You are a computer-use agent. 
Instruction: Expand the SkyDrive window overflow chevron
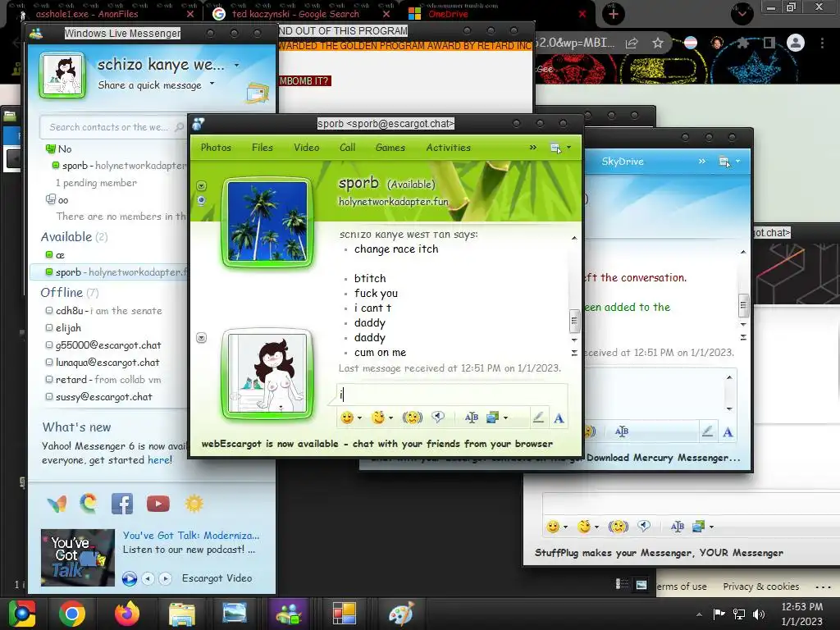[702, 162]
